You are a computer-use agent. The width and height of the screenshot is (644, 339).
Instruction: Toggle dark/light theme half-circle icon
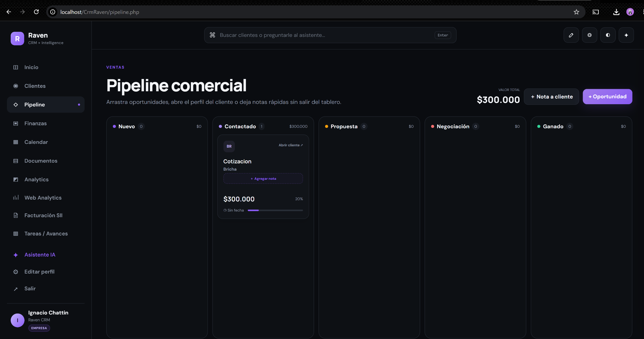pyautogui.click(x=608, y=35)
